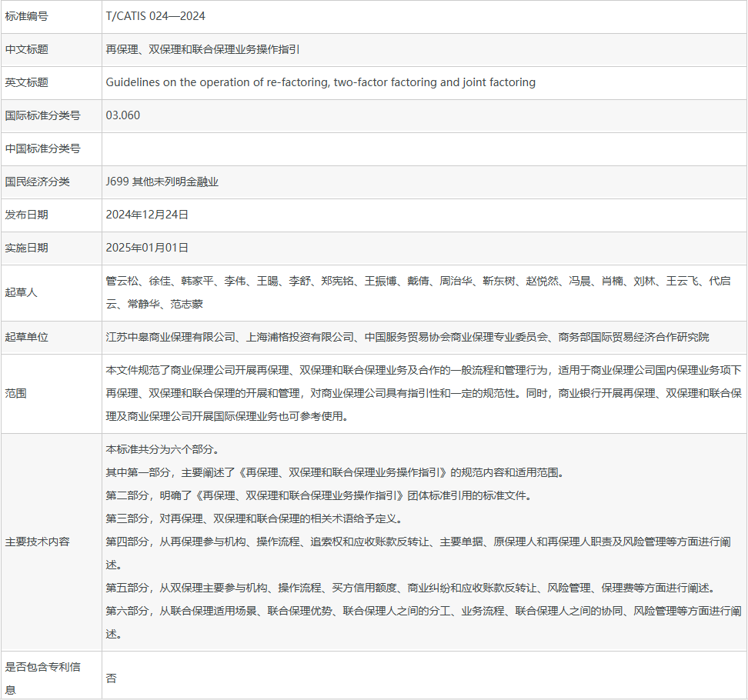
Task: Click the 英文标题 row label
Action: pos(27,82)
